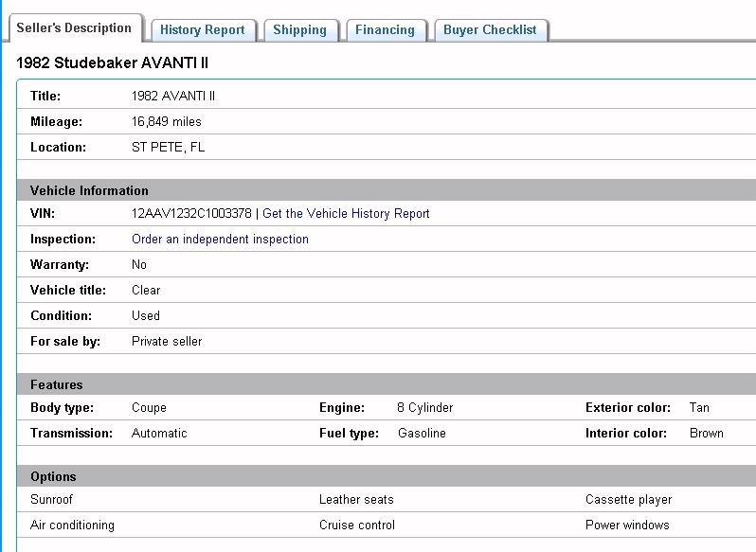Viewport: 756px width, 552px height.
Task: Click the Options section header
Action: click(53, 476)
